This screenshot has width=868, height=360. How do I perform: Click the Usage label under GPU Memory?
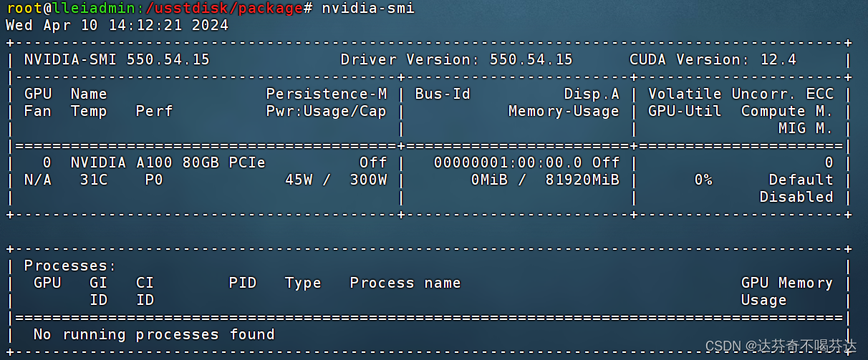click(x=764, y=301)
